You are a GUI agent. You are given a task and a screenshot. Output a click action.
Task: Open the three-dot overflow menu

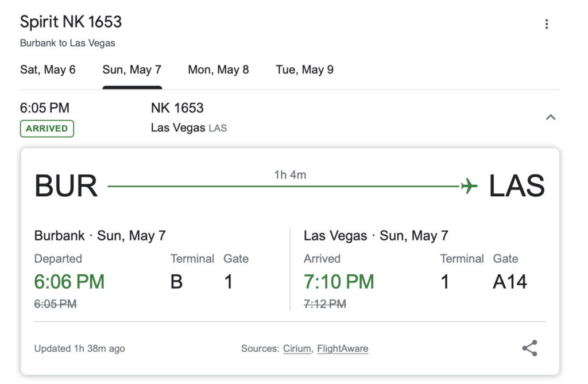(546, 24)
